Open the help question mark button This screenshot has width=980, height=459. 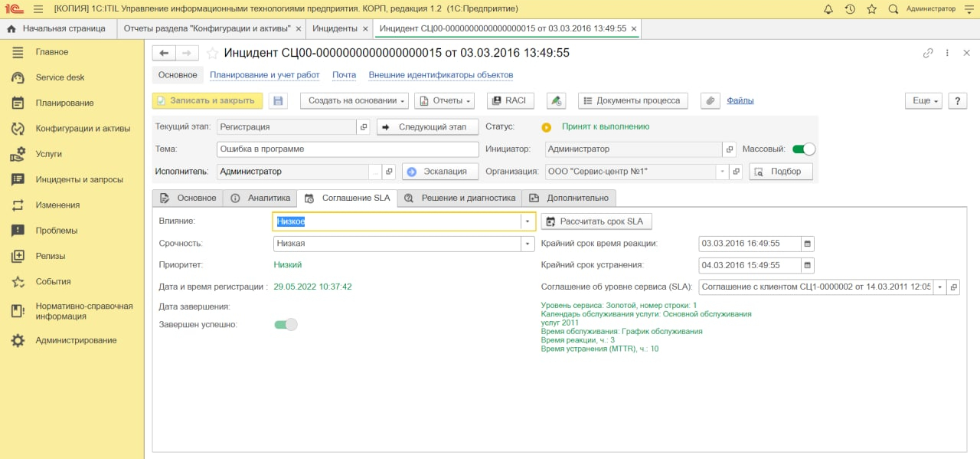958,100
